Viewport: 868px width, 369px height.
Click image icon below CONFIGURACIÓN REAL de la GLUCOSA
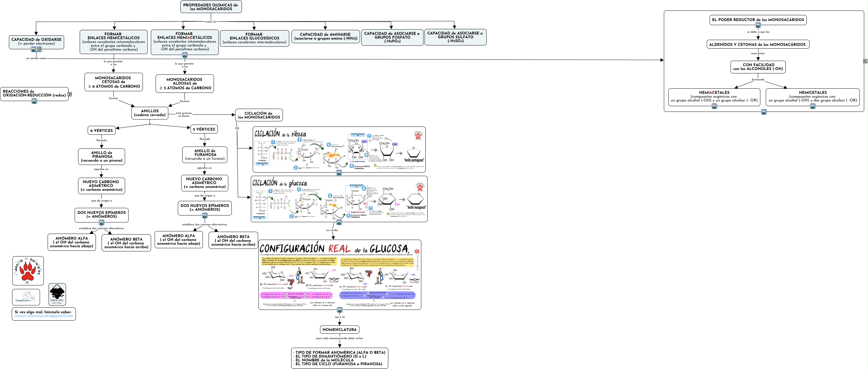340,310
